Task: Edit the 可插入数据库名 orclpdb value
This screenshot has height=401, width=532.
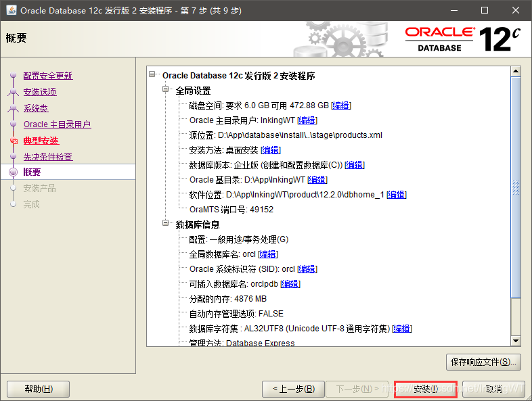Action: (290, 284)
